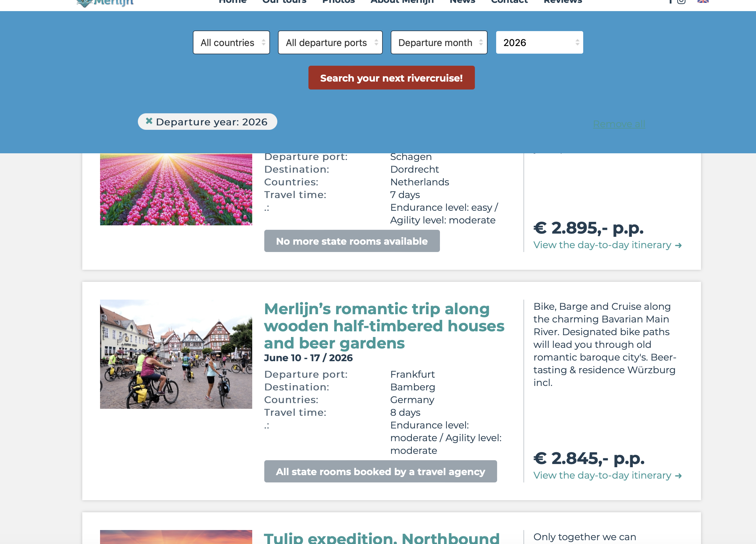Open the Instagram icon link
The image size is (756, 544).
point(681,1)
